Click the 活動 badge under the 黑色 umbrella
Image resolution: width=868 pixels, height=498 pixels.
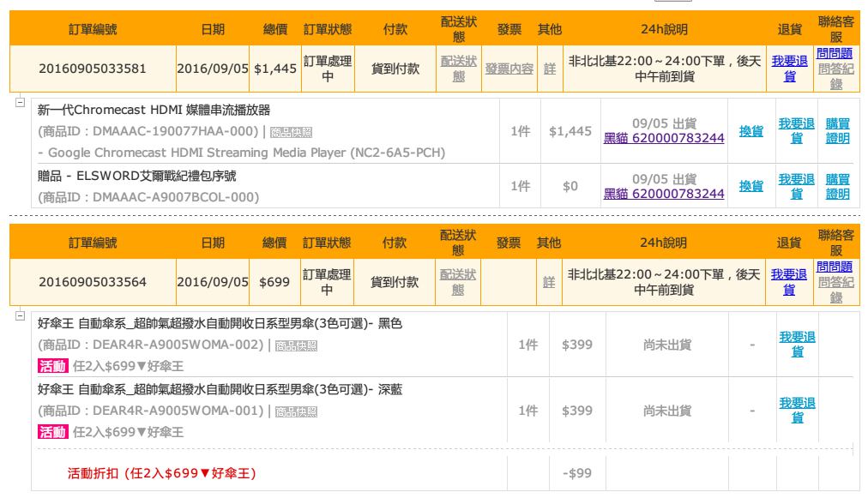coord(52,367)
